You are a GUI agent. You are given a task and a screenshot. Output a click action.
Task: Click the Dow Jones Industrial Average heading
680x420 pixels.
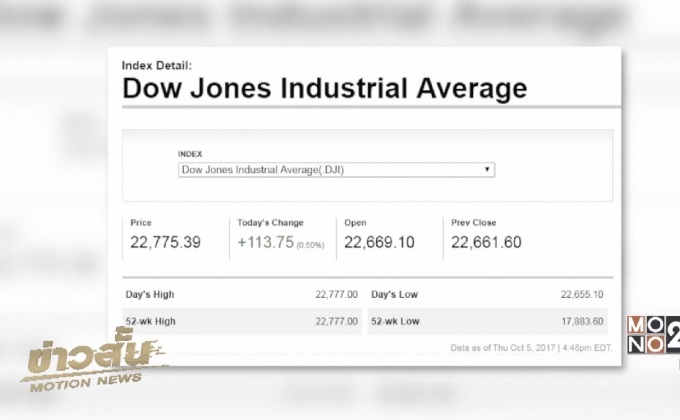coord(324,88)
